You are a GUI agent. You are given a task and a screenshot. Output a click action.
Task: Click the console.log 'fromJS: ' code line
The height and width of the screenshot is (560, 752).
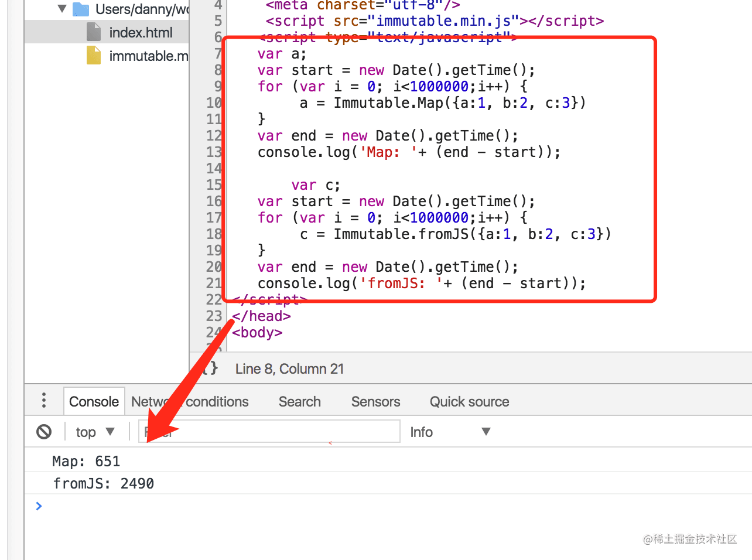tap(422, 284)
